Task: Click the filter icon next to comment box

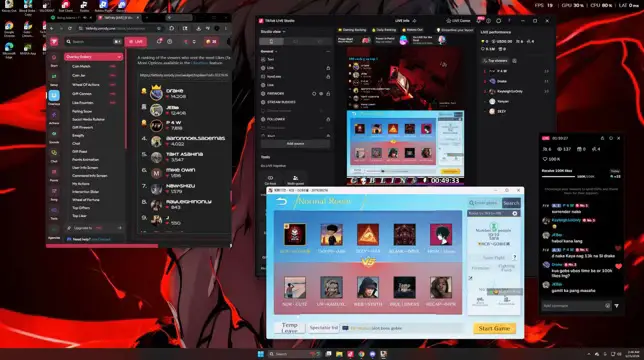Action: point(616,306)
